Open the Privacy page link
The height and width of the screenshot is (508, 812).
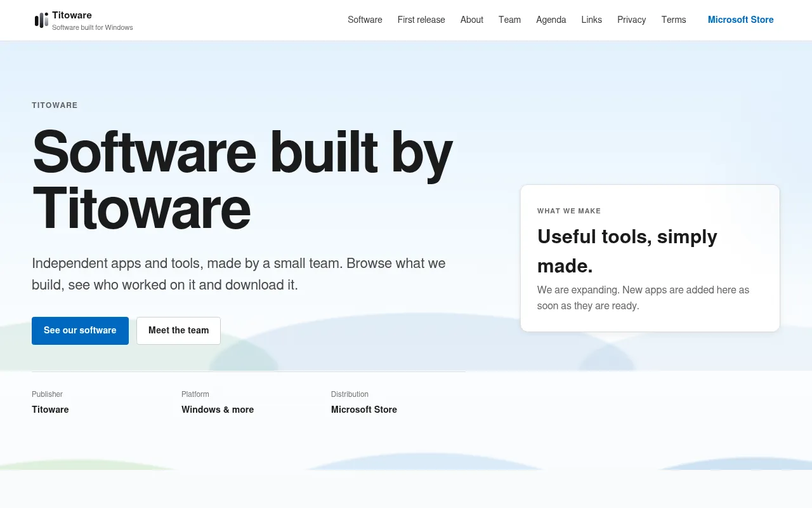coord(632,20)
